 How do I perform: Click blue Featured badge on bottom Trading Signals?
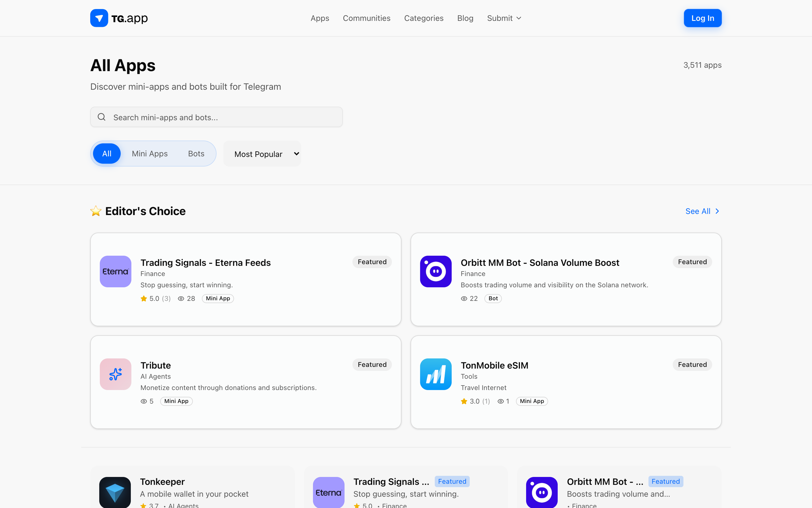point(452,481)
